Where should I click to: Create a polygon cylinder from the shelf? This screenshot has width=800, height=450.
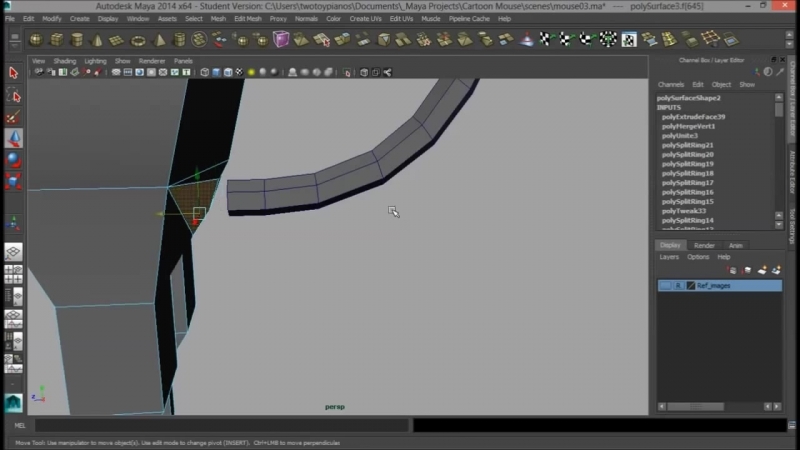pyautogui.click(x=77, y=39)
